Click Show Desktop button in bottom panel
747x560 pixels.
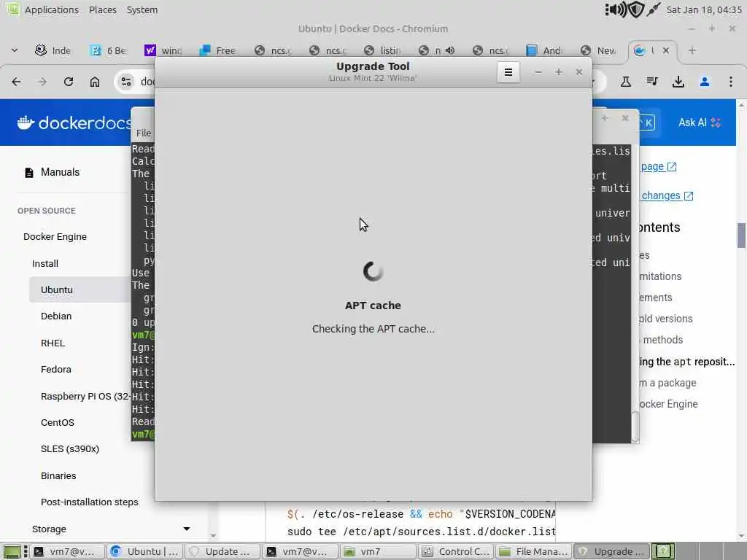pyautogui.click(x=12, y=551)
